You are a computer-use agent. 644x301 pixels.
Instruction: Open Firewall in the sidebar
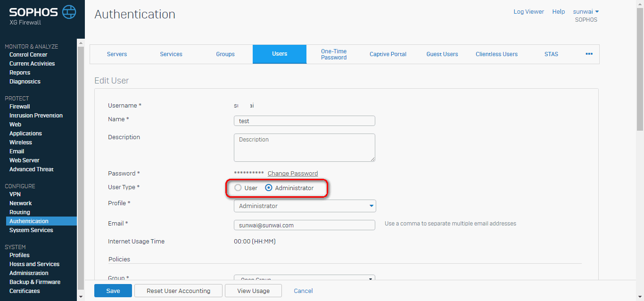pyautogui.click(x=20, y=107)
